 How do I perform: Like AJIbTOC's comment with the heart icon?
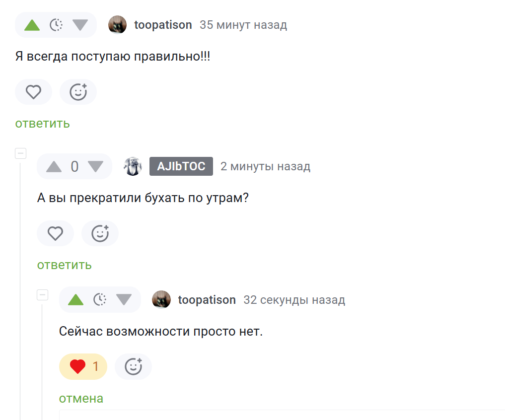tap(55, 233)
